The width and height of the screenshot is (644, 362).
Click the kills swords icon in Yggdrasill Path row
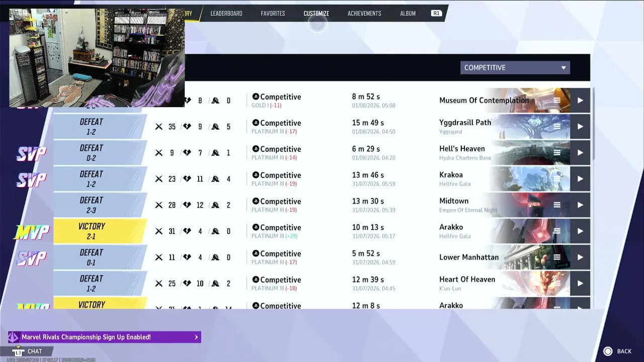click(x=159, y=127)
